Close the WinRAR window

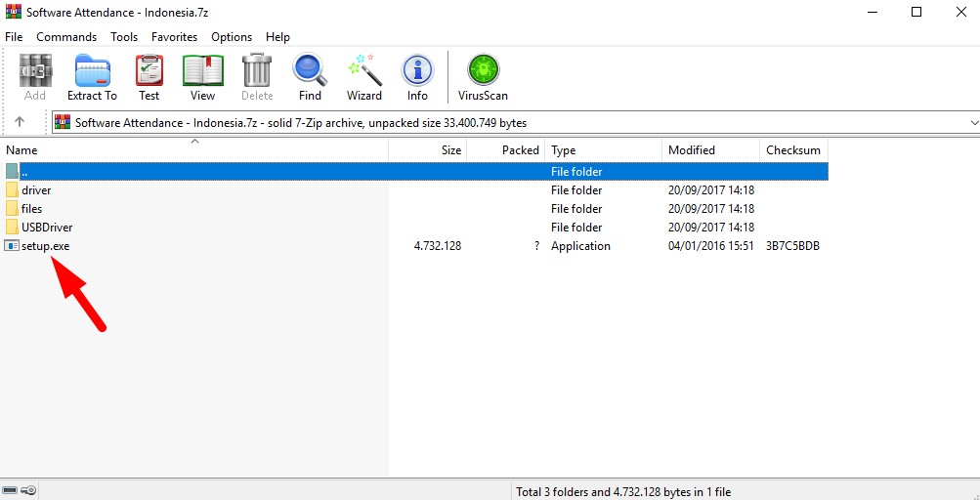pos(961,12)
